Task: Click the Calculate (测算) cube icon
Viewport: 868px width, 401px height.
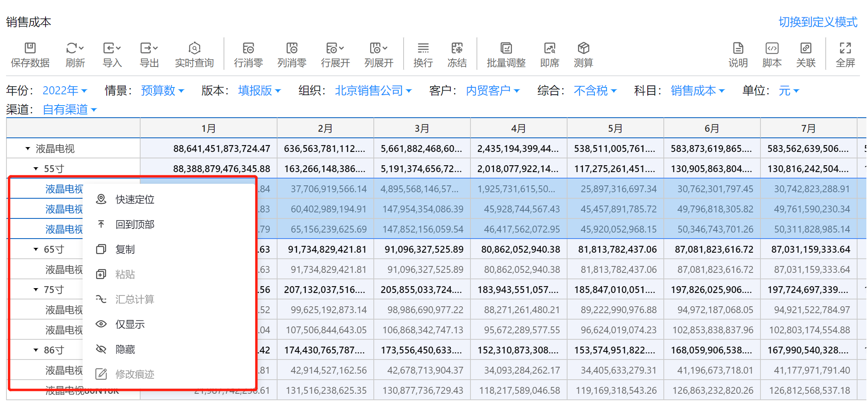Action: click(583, 48)
